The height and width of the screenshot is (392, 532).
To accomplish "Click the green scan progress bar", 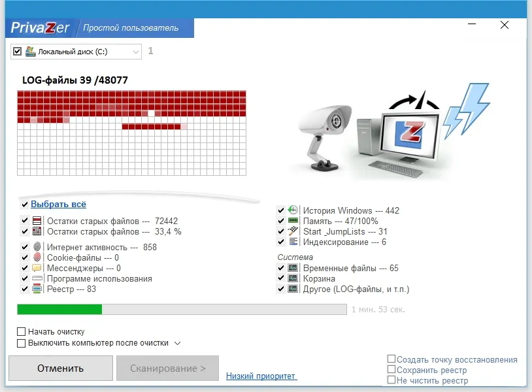I will tap(182, 309).
